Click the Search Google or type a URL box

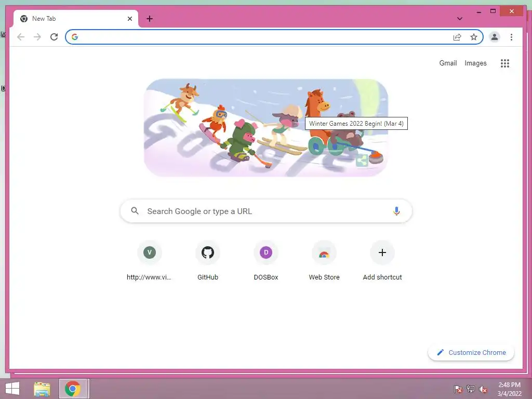coord(266,211)
